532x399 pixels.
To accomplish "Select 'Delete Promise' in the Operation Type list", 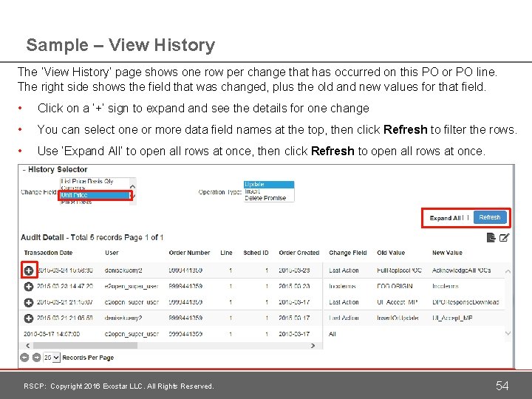I will (x=265, y=198).
